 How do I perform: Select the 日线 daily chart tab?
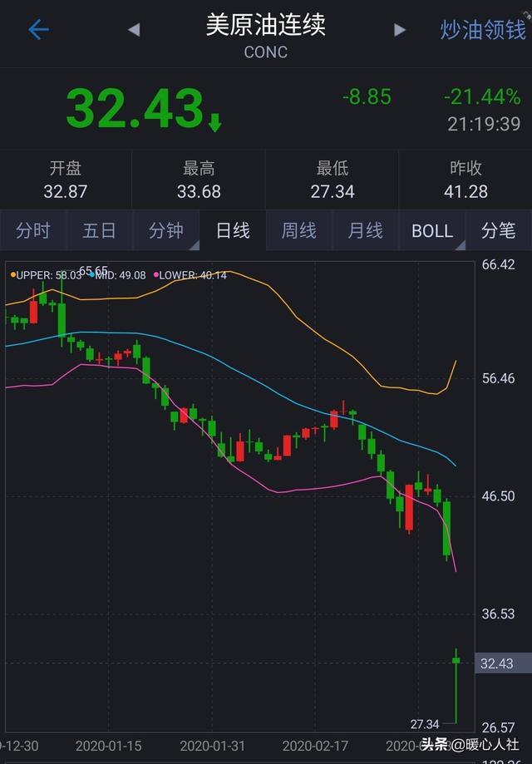[233, 230]
